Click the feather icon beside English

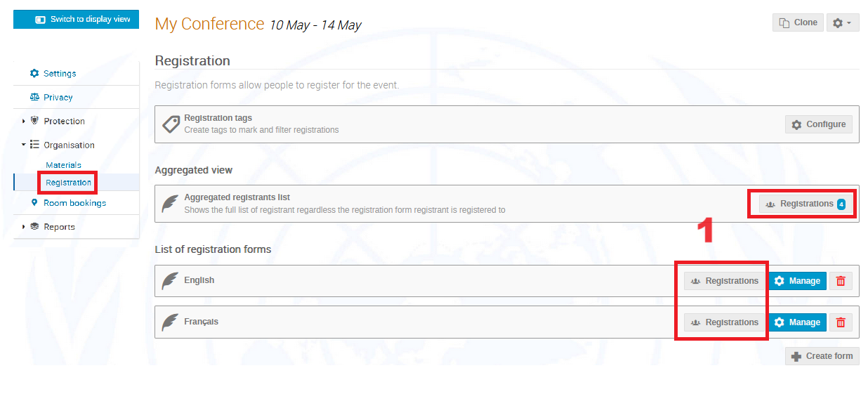click(x=170, y=281)
